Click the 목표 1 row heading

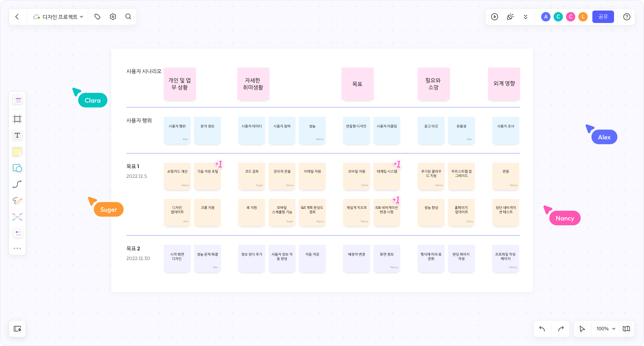tap(133, 166)
